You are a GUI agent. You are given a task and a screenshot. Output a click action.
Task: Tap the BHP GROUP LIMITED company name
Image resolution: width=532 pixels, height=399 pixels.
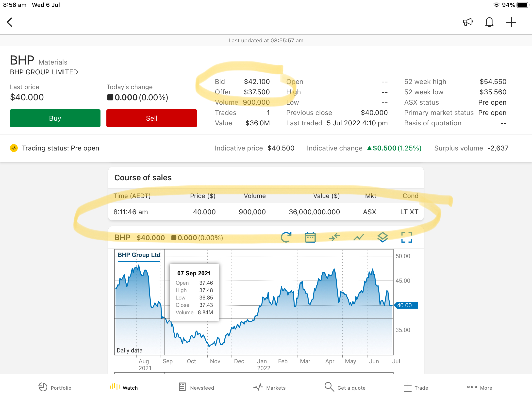[x=44, y=72]
